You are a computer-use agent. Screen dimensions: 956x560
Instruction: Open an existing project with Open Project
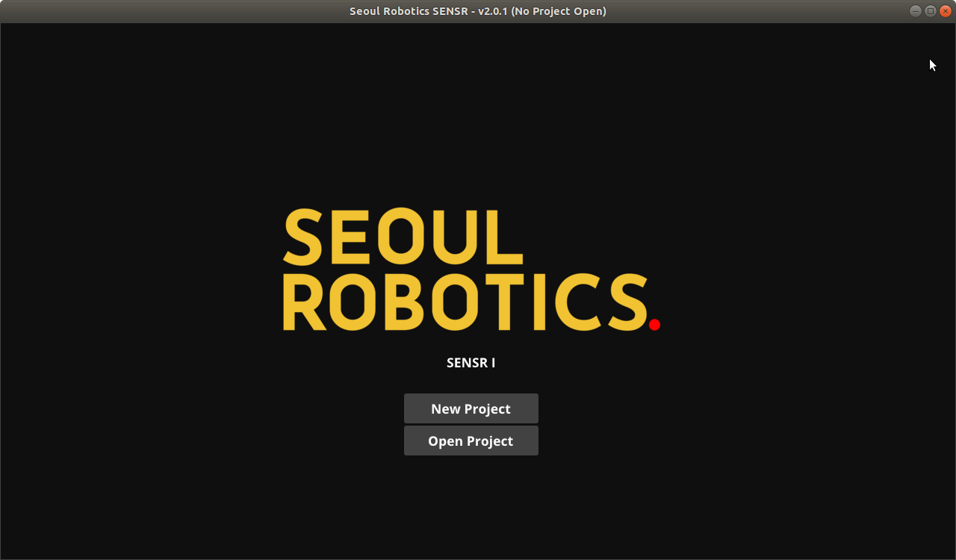tap(471, 441)
